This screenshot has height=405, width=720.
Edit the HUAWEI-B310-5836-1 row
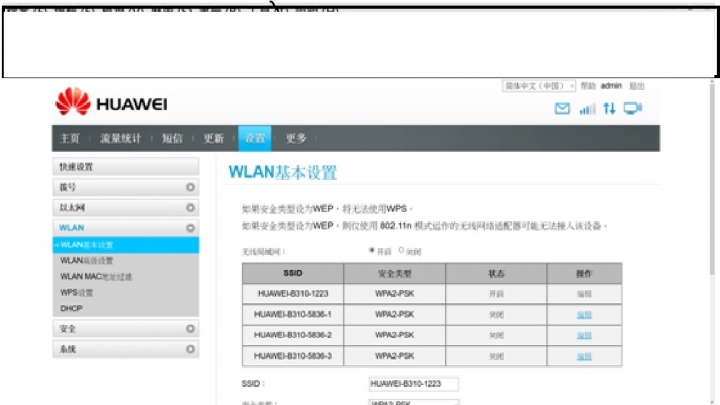coord(584,315)
